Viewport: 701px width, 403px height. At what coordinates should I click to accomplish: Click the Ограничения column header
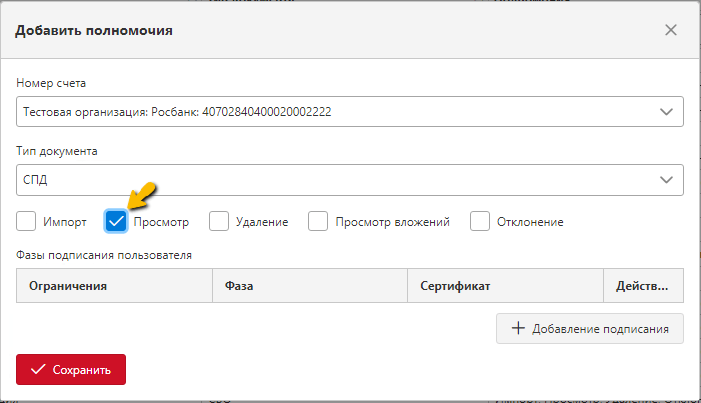114,286
